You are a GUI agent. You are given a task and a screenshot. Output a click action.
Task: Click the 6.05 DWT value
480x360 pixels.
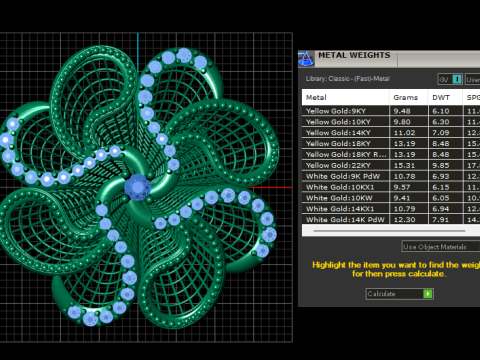coord(441,198)
